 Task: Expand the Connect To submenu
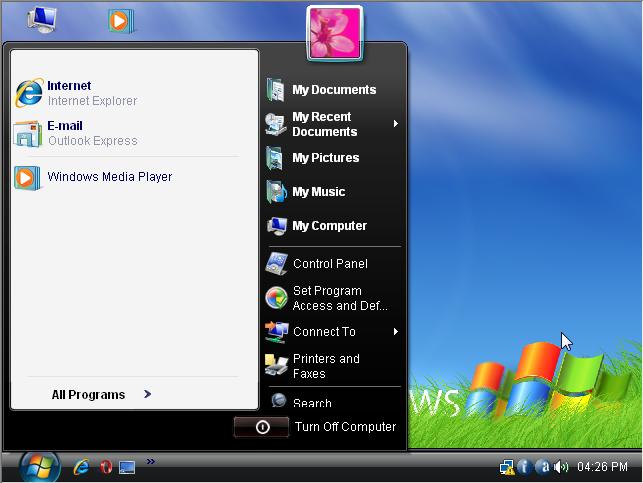[332, 332]
